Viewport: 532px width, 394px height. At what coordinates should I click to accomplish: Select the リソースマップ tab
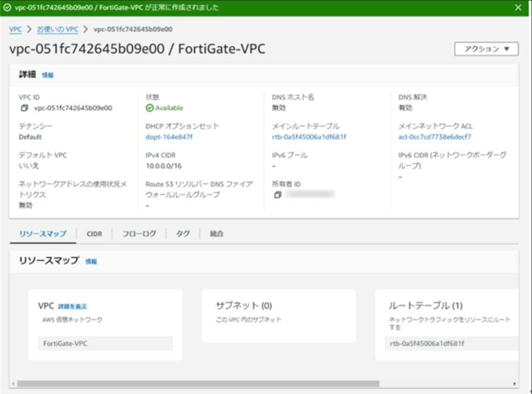[43, 234]
